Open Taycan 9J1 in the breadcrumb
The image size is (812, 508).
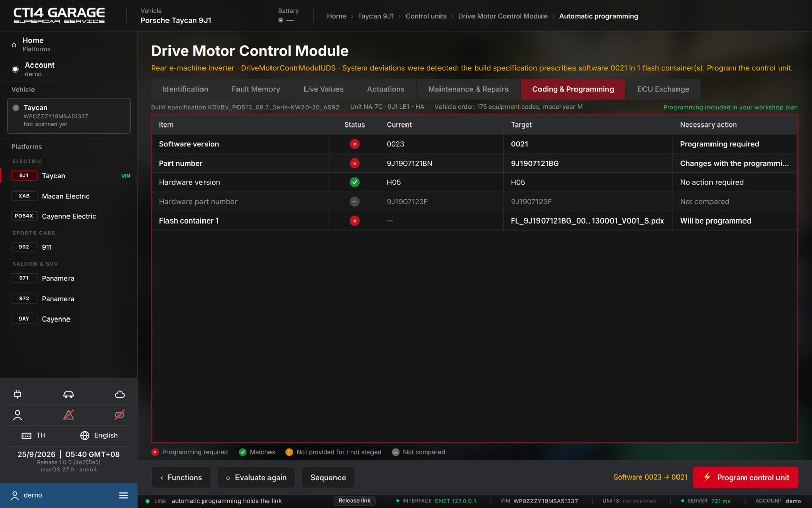(376, 16)
